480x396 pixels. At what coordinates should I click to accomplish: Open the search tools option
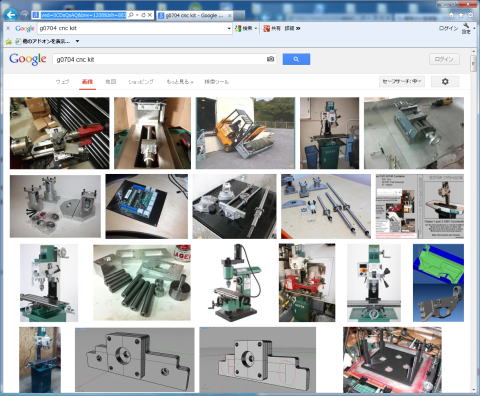point(216,81)
